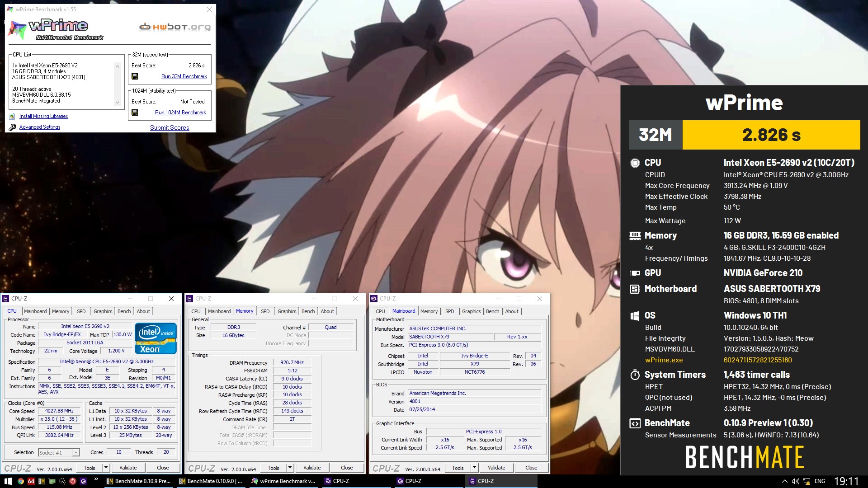
Task: Click the Submit Scores link
Action: (170, 127)
